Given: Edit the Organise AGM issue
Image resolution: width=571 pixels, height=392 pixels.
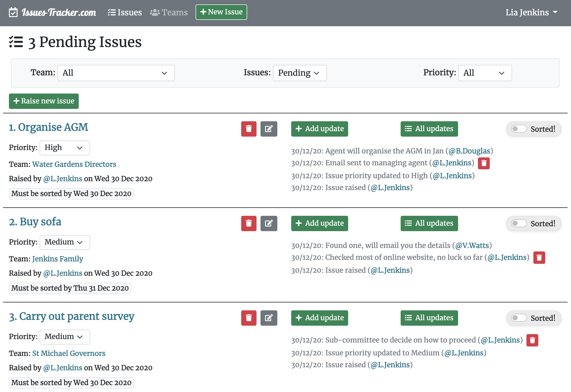Looking at the screenshot, I should pyautogui.click(x=269, y=129).
